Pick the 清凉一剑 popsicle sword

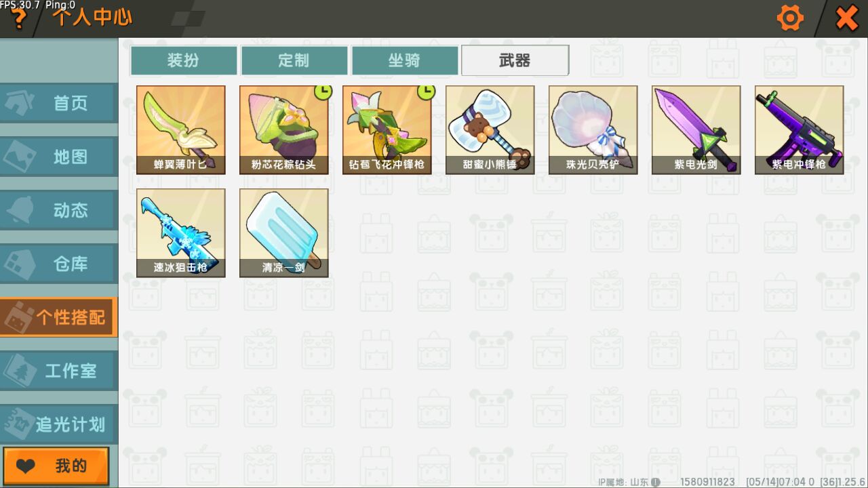(284, 232)
